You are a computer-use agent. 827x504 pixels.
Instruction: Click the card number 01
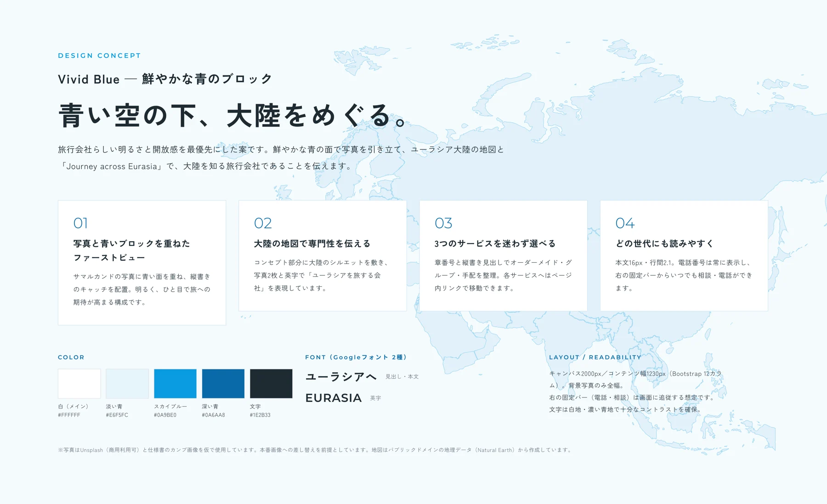[80, 223]
